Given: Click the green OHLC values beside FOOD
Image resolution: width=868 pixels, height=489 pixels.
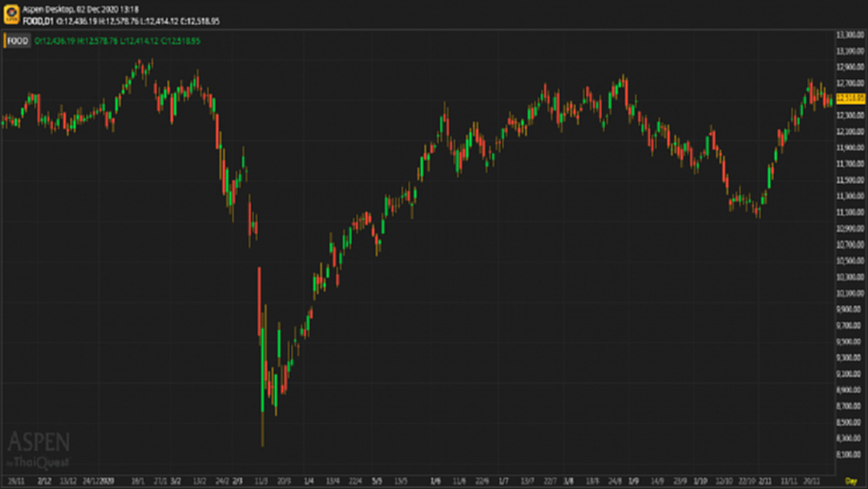Looking at the screenshot, I should (x=117, y=41).
